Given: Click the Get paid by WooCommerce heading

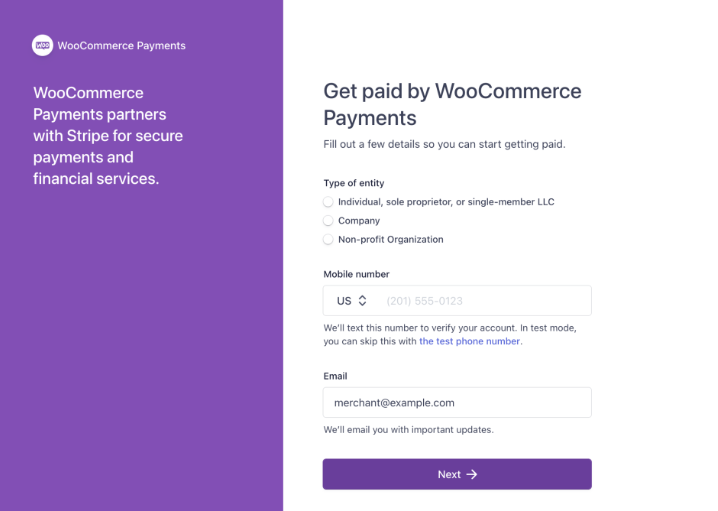Looking at the screenshot, I should point(452,104).
